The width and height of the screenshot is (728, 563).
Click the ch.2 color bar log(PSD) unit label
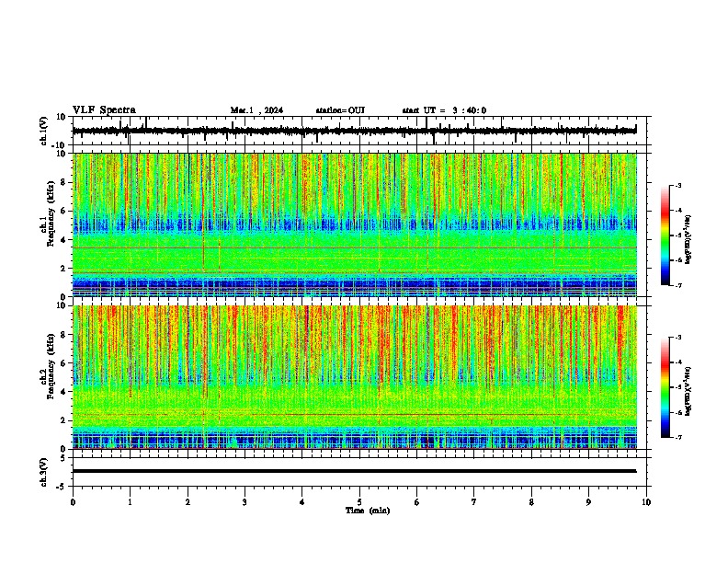(x=688, y=391)
